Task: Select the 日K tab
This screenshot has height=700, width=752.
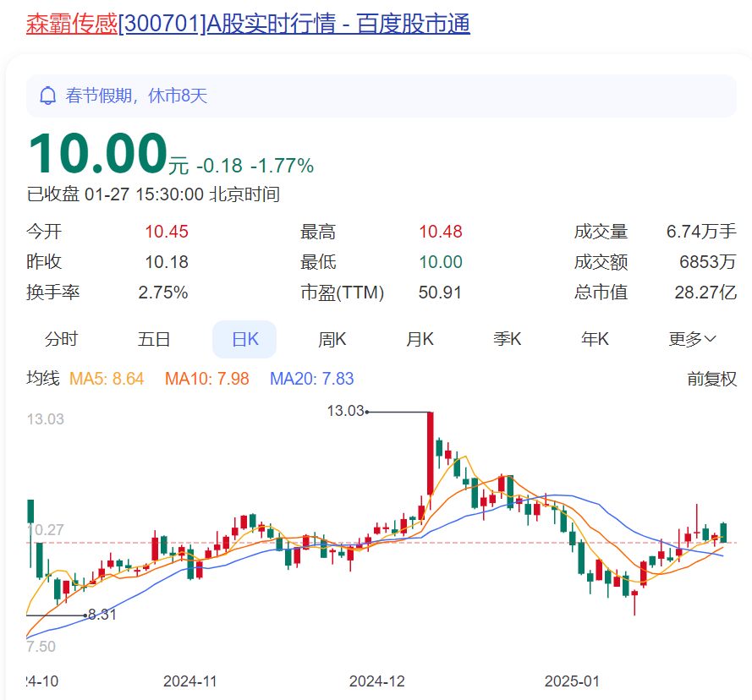Action: pyautogui.click(x=244, y=340)
